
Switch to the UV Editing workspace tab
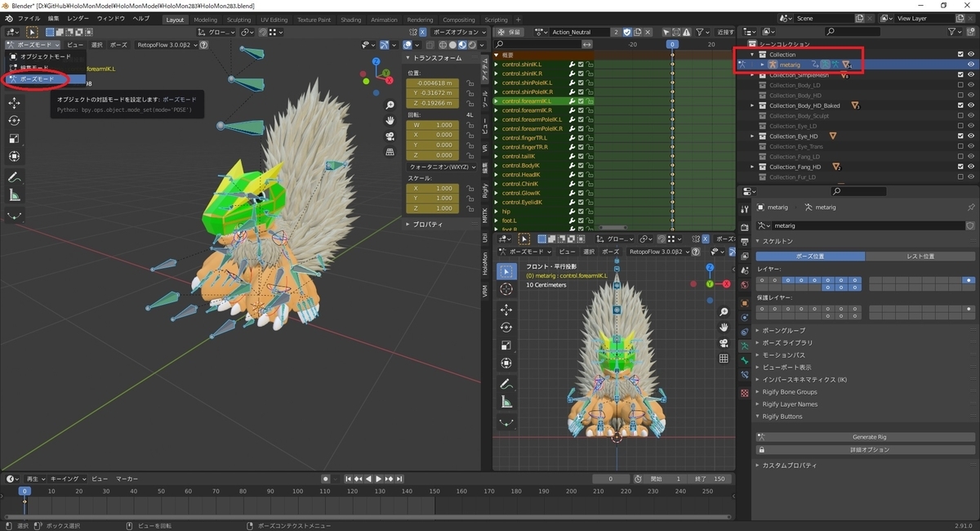[274, 20]
